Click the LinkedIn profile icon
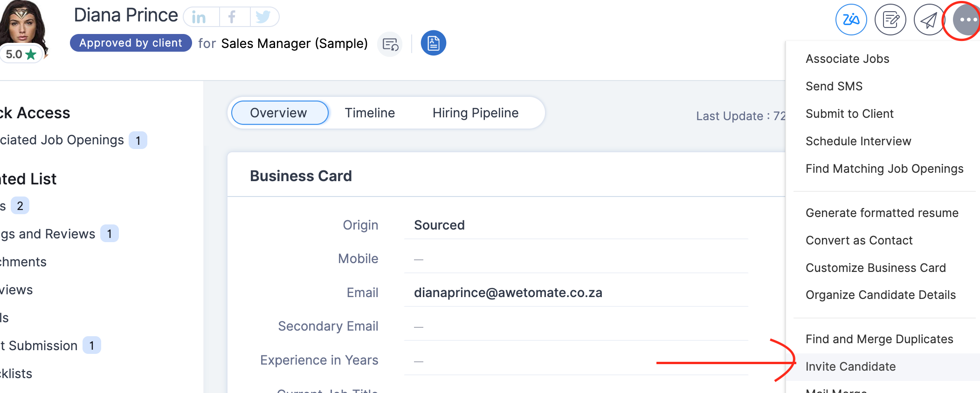 click(199, 17)
